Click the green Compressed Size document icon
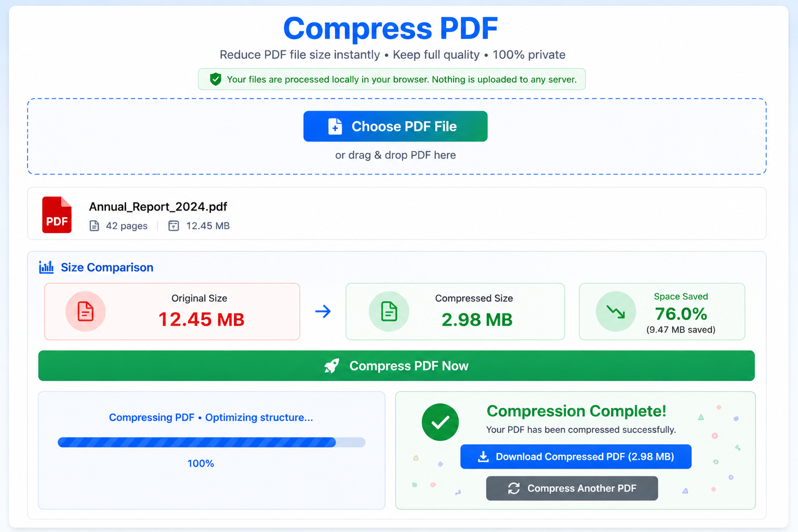798x532 pixels. pyautogui.click(x=389, y=311)
